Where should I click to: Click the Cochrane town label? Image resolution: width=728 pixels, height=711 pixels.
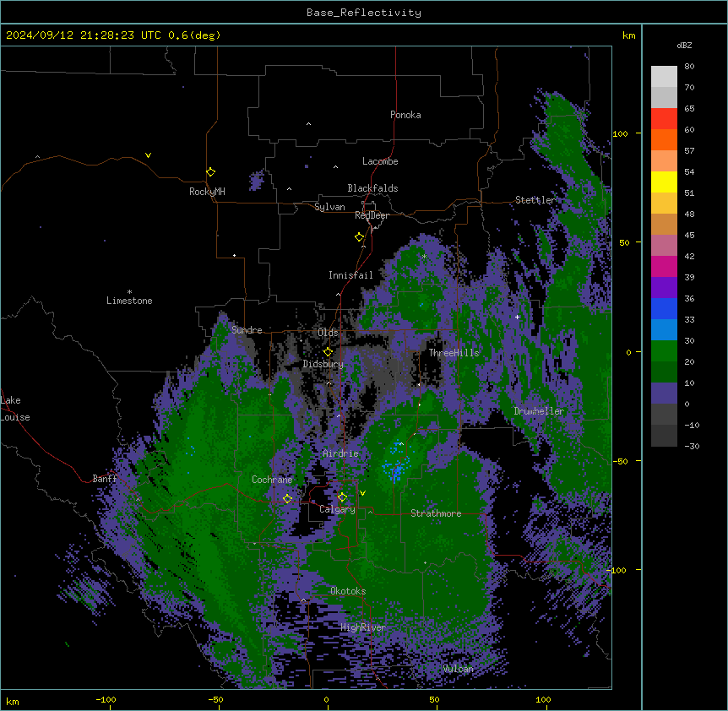tap(272, 480)
